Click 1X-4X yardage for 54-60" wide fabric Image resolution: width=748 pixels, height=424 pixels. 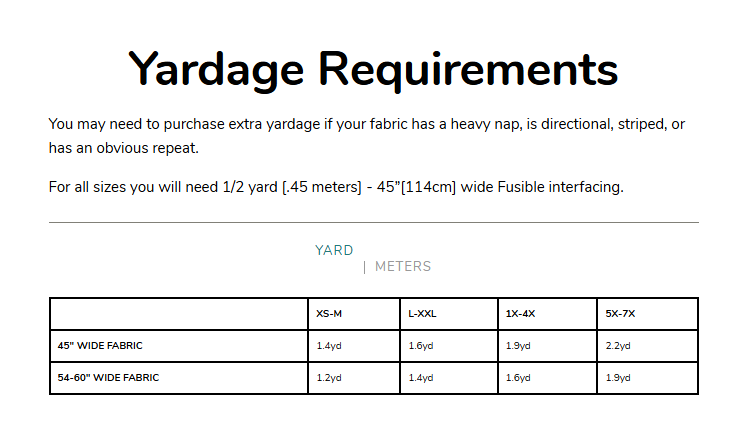518,378
